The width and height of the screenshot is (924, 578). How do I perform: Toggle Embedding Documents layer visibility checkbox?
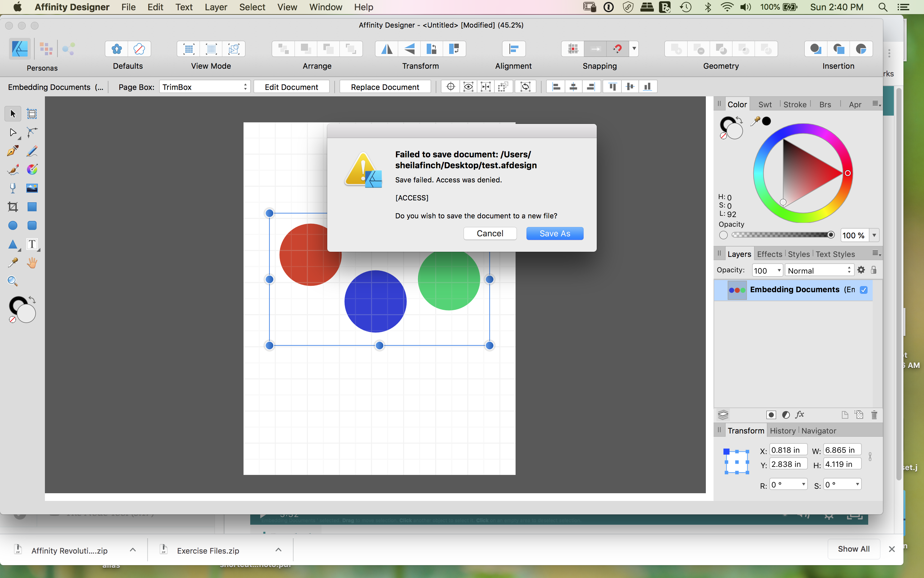[864, 290]
